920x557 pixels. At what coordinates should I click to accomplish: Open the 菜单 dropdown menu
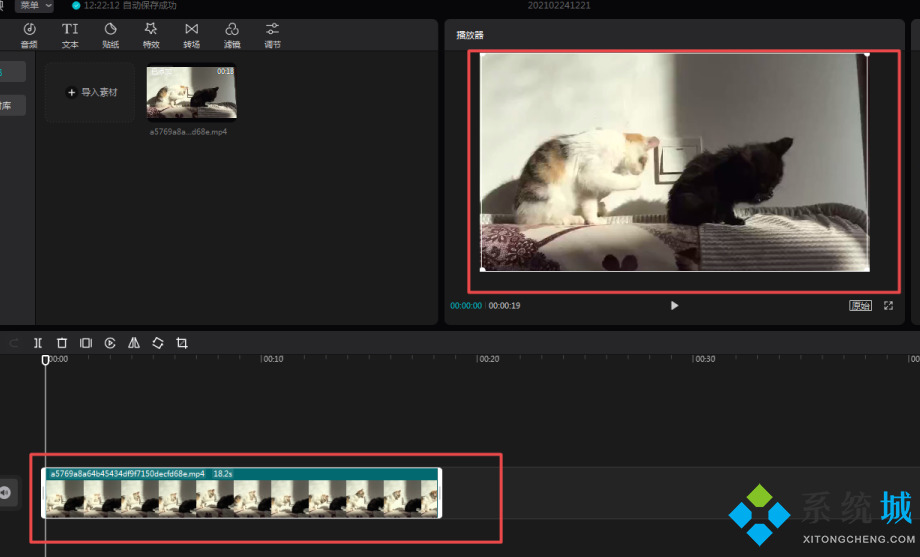34,6
